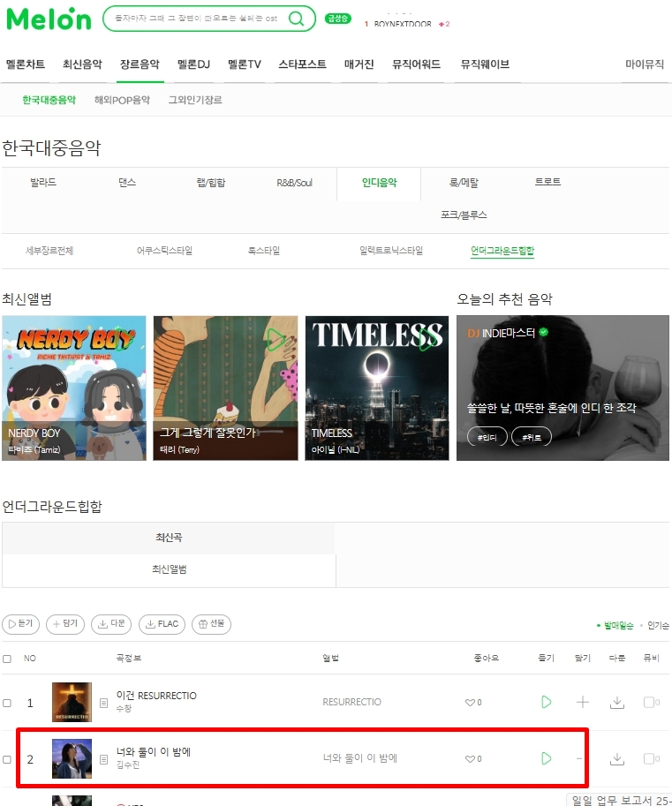Select the 포크/블루스 genre tab
Image resolution: width=672 pixels, height=806 pixels.
[464, 215]
